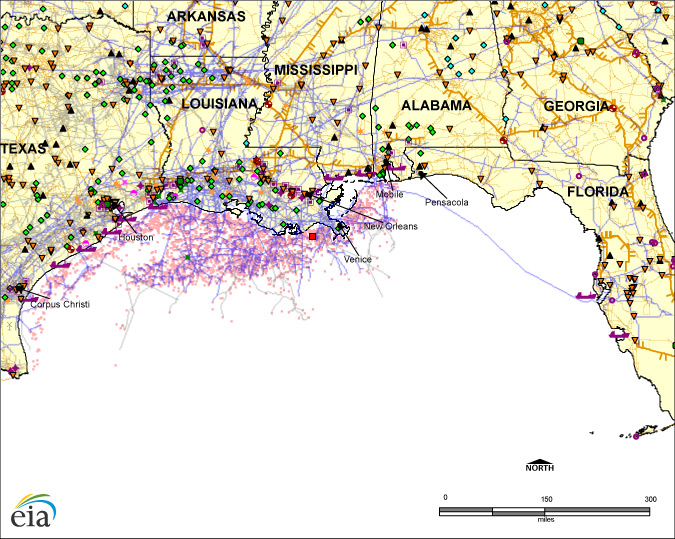Click the purple circle marker in central Louisiana
The width and height of the screenshot is (675, 539).
point(202,130)
